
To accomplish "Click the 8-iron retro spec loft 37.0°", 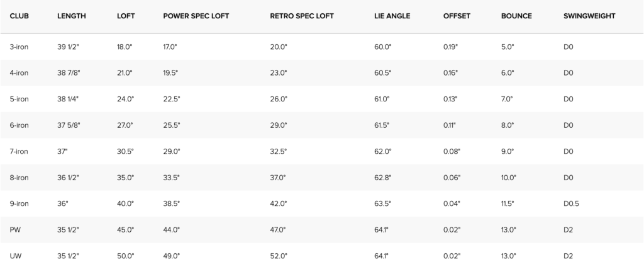I will 277,178.
